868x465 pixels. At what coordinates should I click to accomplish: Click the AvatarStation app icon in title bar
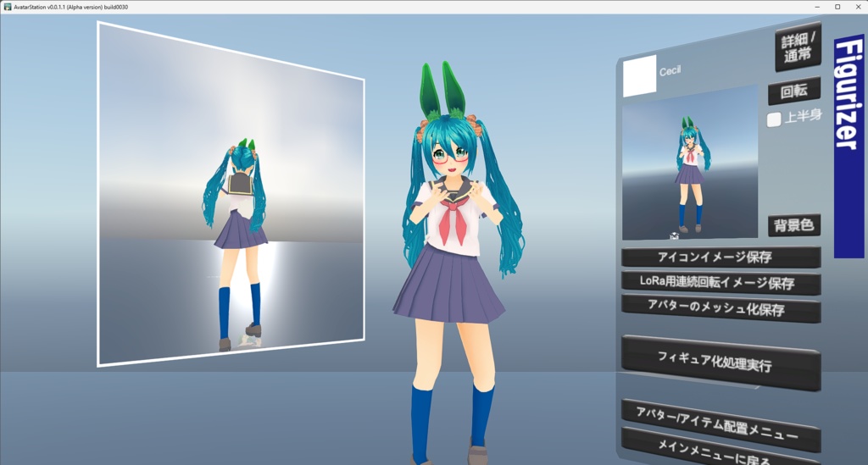point(7,7)
